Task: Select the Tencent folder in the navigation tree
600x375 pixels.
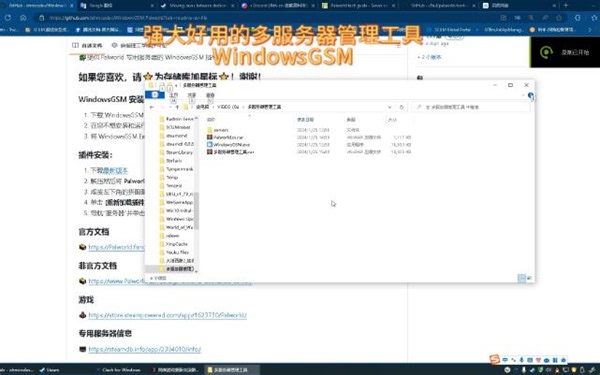Action: coord(171,186)
